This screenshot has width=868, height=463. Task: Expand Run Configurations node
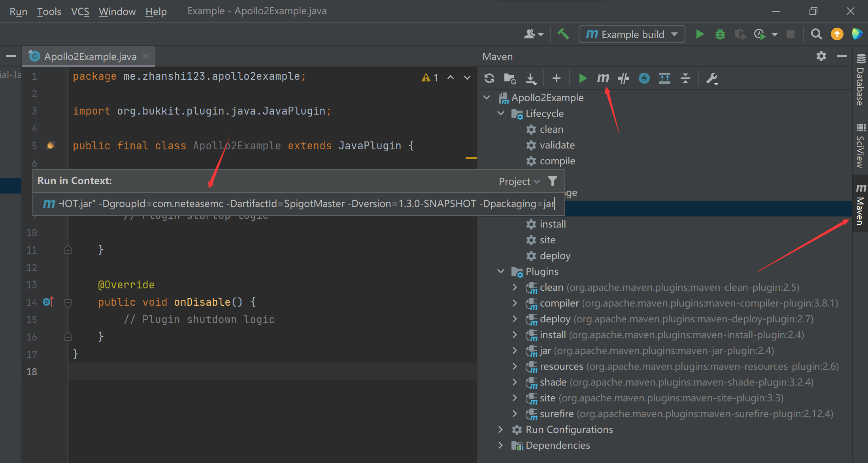tap(500, 429)
